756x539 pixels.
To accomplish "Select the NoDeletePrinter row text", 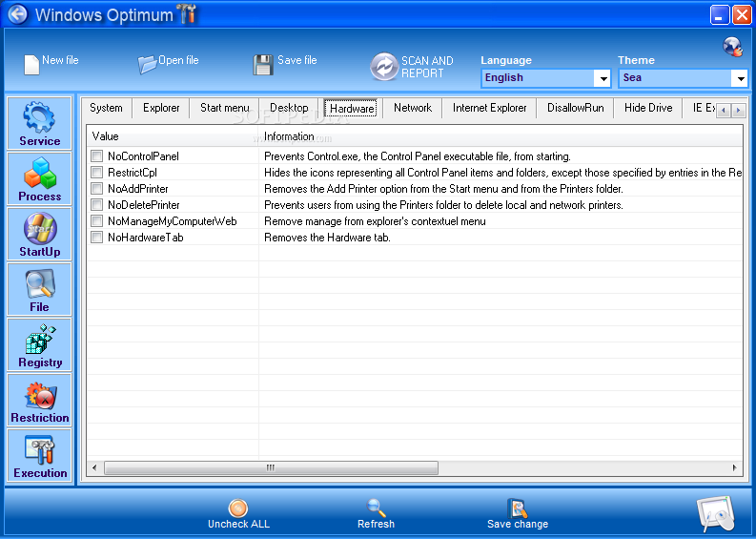I will point(144,205).
